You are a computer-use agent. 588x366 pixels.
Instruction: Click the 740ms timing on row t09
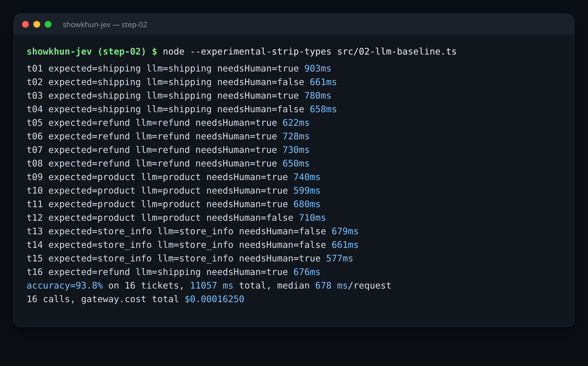coord(307,177)
